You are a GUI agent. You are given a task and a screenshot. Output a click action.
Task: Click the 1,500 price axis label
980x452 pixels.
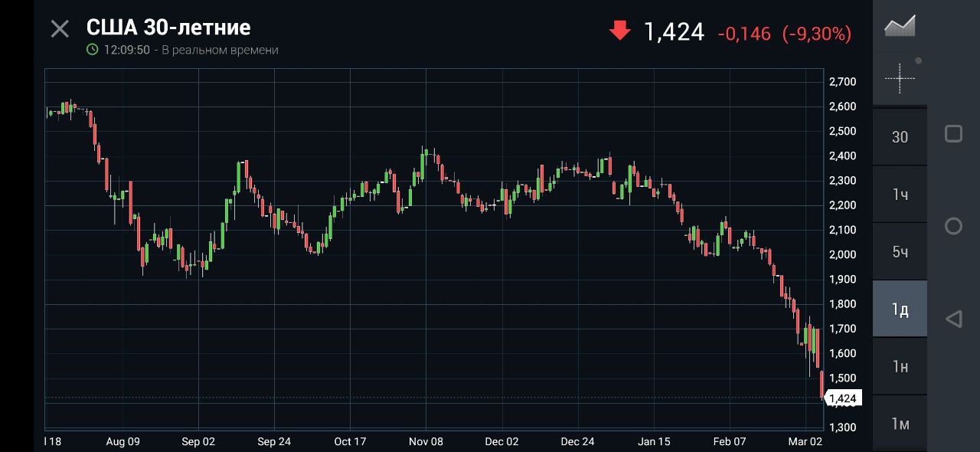pos(842,378)
